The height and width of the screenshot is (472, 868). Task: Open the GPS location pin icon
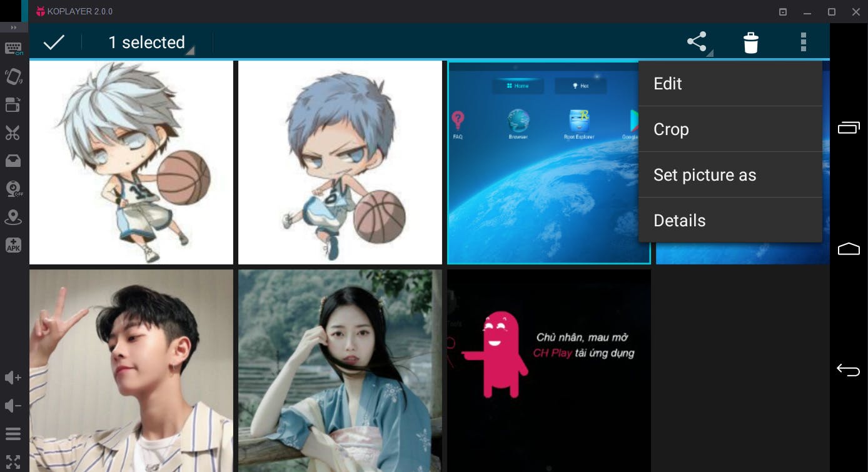13,217
